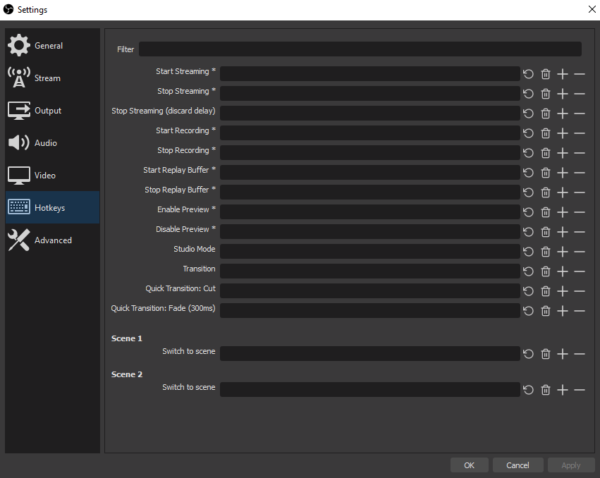The height and width of the screenshot is (478, 600).
Task: Reset the Disable Preview hotkey
Action: coord(528,232)
